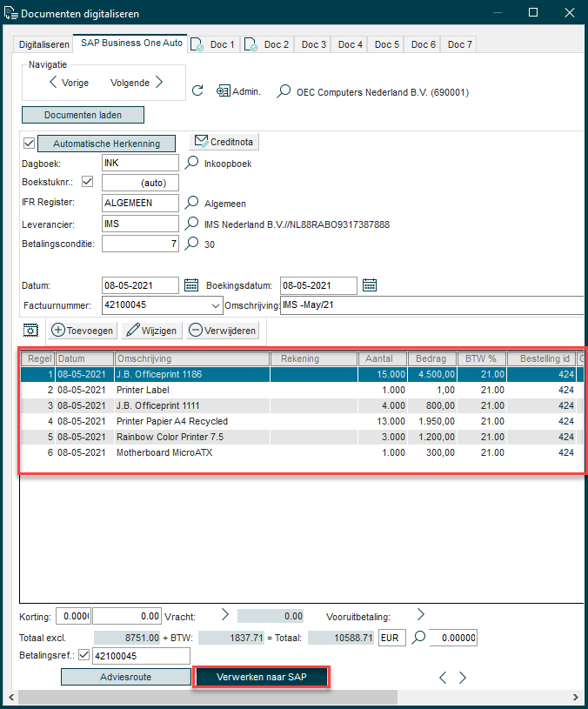Click the Betalingsconditie input field
Screen dimensions: 588x709
pos(140,244)
